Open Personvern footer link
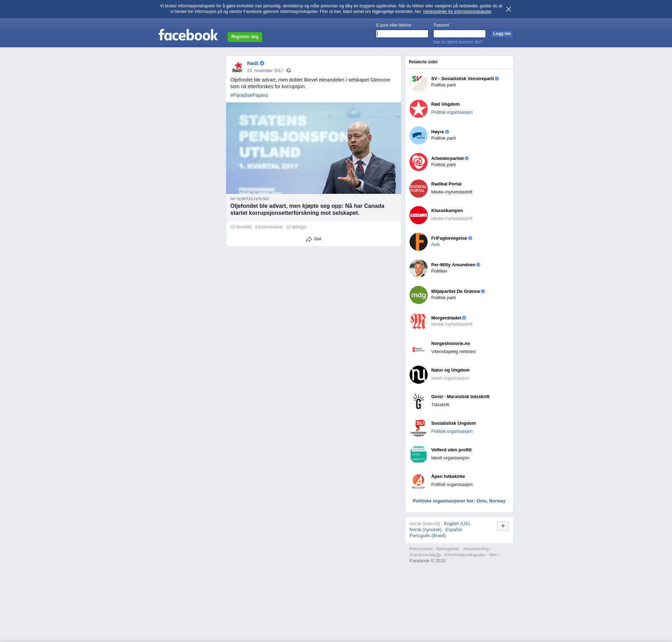 [421, 549]
